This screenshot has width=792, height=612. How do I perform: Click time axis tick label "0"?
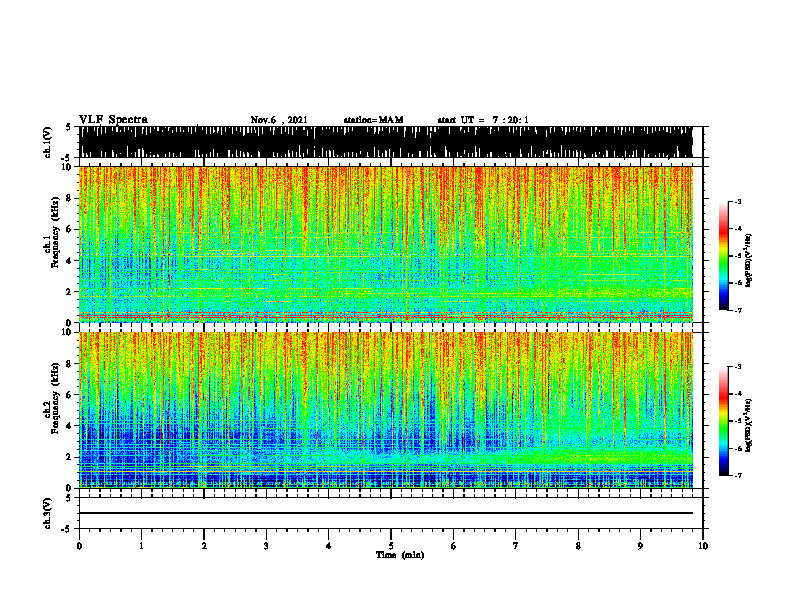tap(79, 546)
